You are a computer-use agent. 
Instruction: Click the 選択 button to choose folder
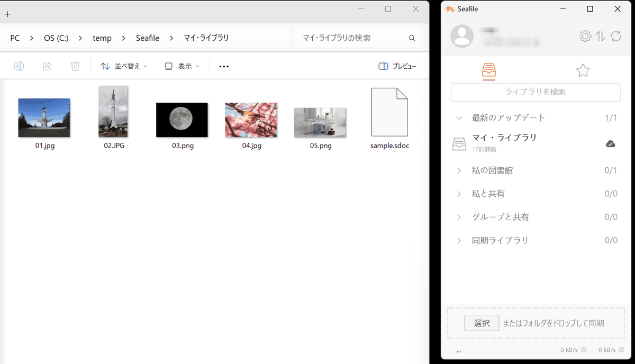point(482,323)
